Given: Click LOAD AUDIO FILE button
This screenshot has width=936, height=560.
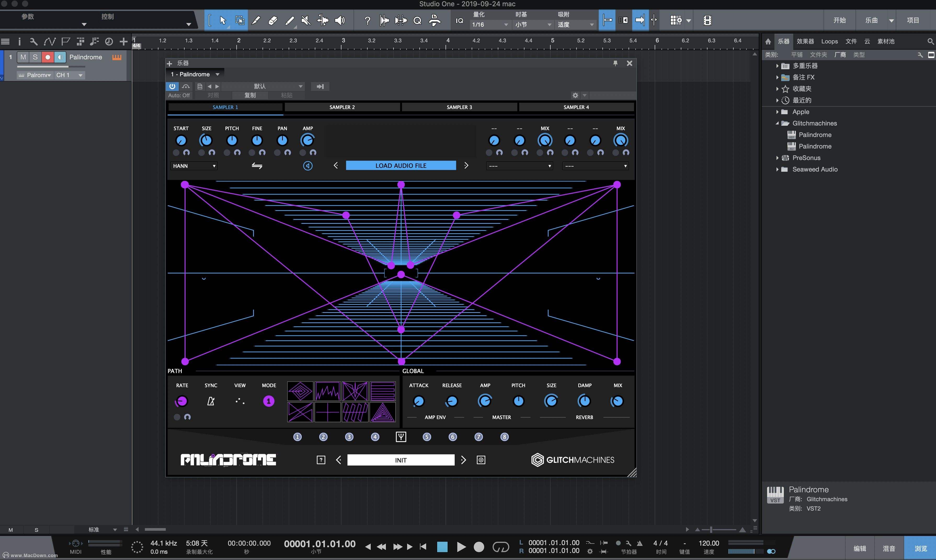Looking at the screenshot, I should [x=401, y=166].
